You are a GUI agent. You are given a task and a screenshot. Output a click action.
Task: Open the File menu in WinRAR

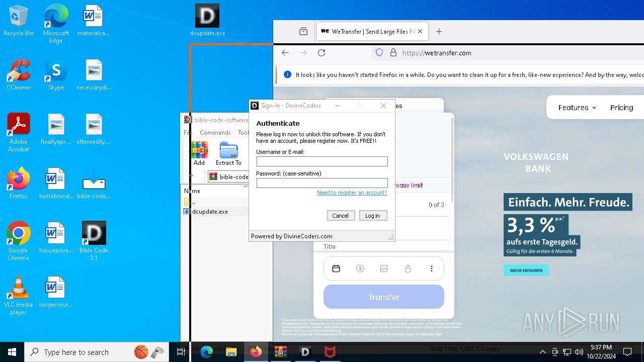click(x=188, y=133)
